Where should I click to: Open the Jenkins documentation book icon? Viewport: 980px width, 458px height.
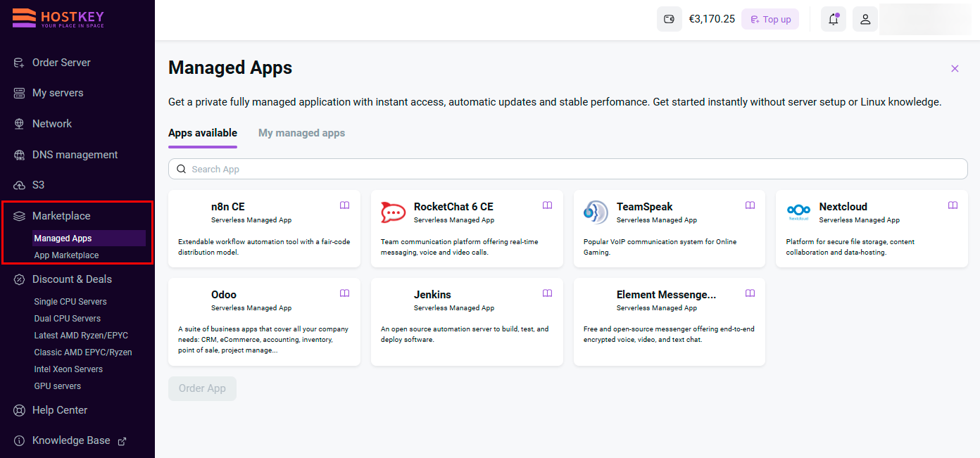tap(547, 293)
